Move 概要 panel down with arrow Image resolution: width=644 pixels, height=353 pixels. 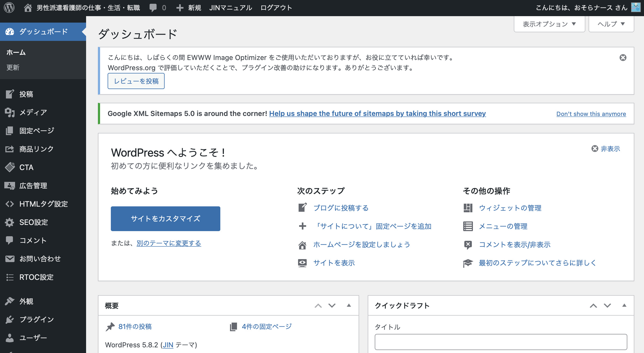point(332,306)
